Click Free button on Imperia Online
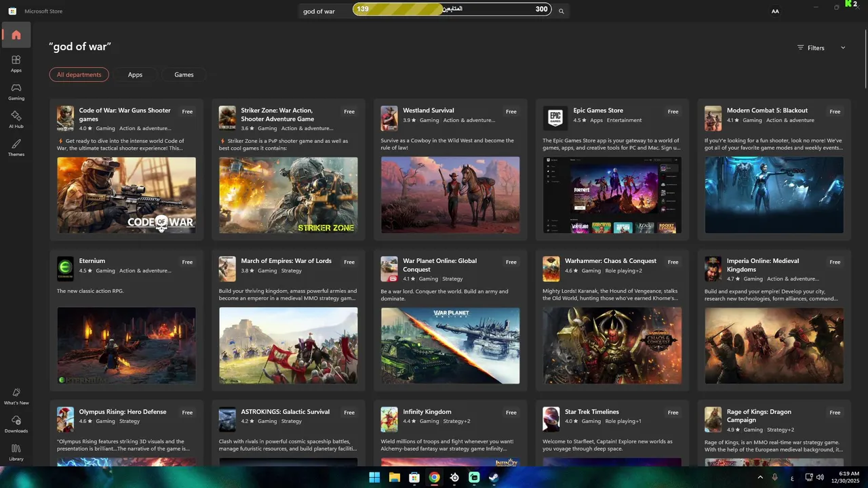The height and width of the screenshot is (488, 868). 835,262
